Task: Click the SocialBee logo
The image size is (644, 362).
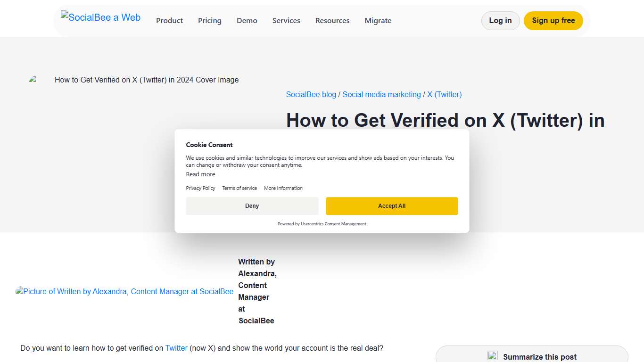Action: pyautogui.click(x=100, y=17)
